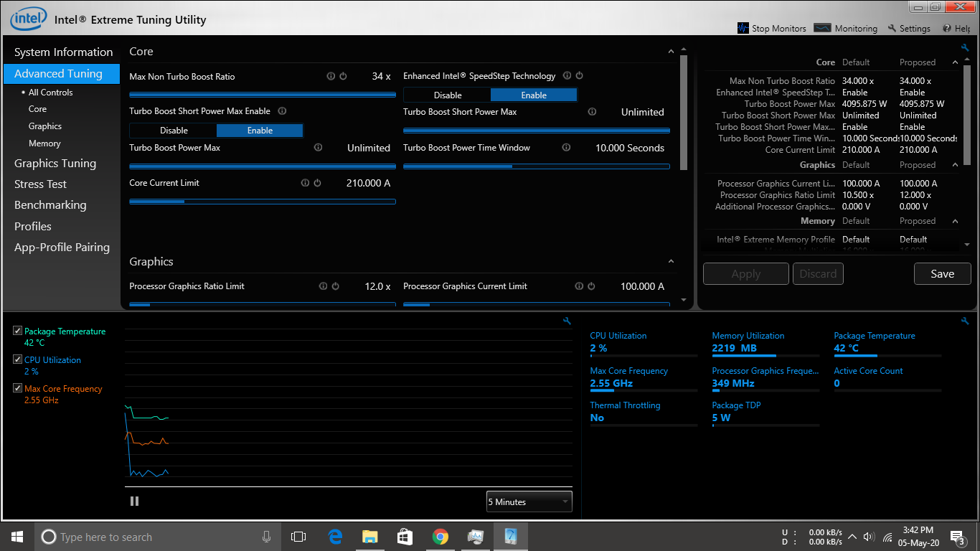Open info for Turbo Boost Power Time Window

[566, 148]
